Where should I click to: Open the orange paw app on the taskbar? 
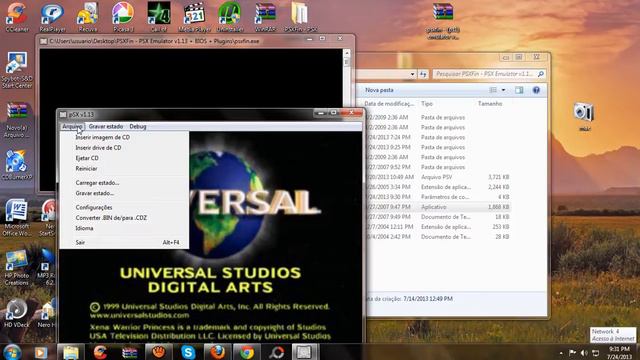159,352
